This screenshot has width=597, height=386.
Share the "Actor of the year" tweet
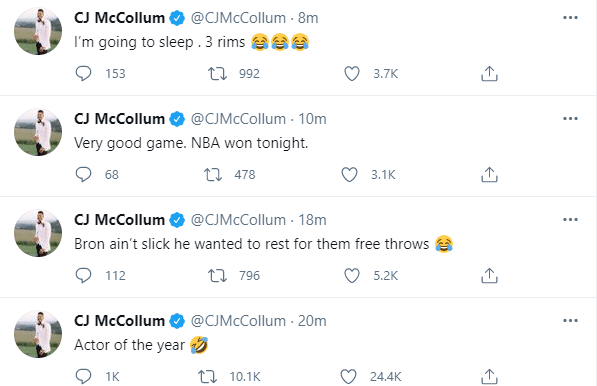[x=489, y=376]
